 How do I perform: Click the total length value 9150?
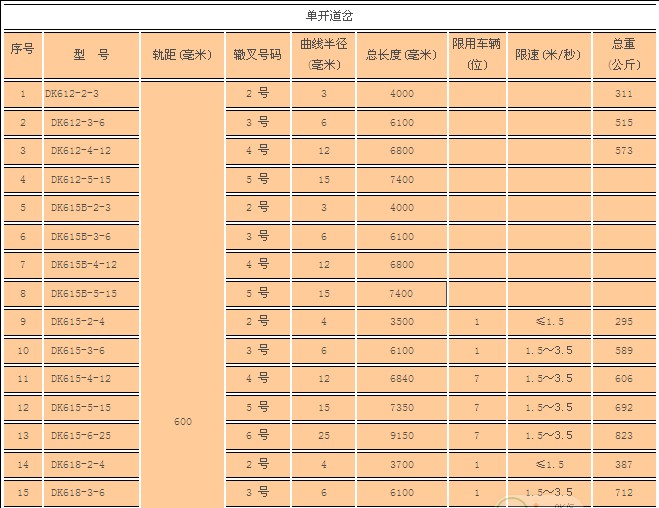tap(401, 436)
